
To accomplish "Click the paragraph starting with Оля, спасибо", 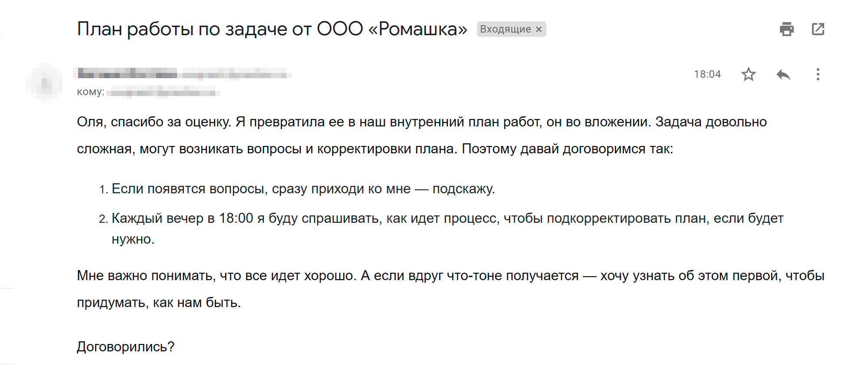I will [x=421, y=135].
